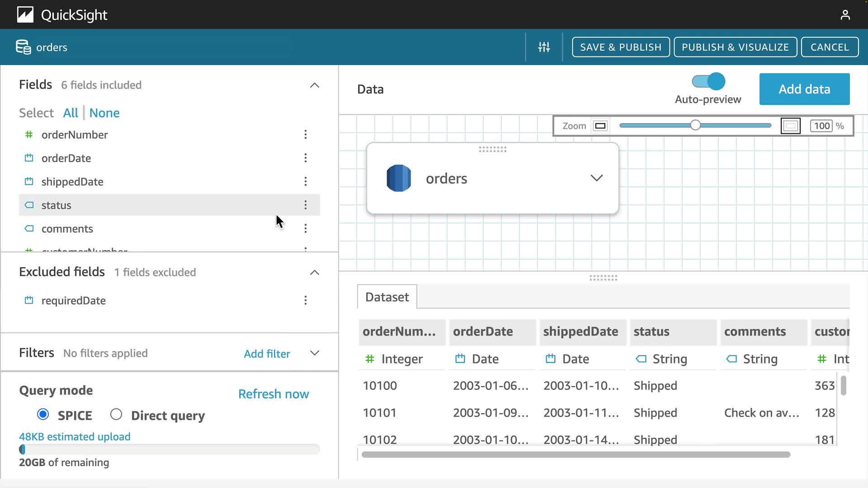Screen dimensions: 868x488
Task: Click the dataset settings sliders icon
Action: pyautogui.click(x=544, y=47)
